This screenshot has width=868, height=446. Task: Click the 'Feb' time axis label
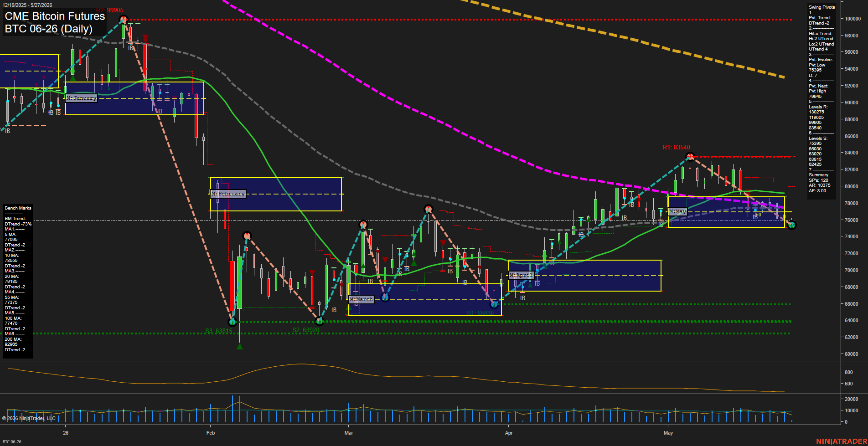[x=211, y=433]
